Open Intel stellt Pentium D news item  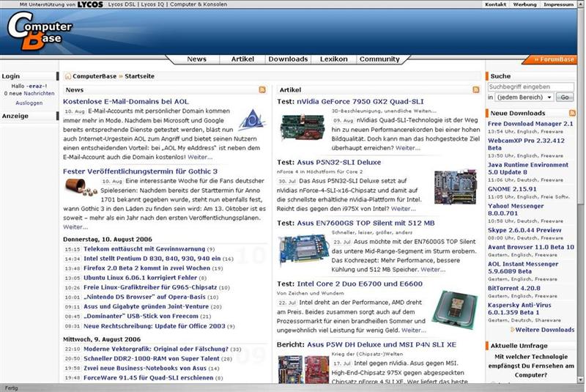click(152, 259)
